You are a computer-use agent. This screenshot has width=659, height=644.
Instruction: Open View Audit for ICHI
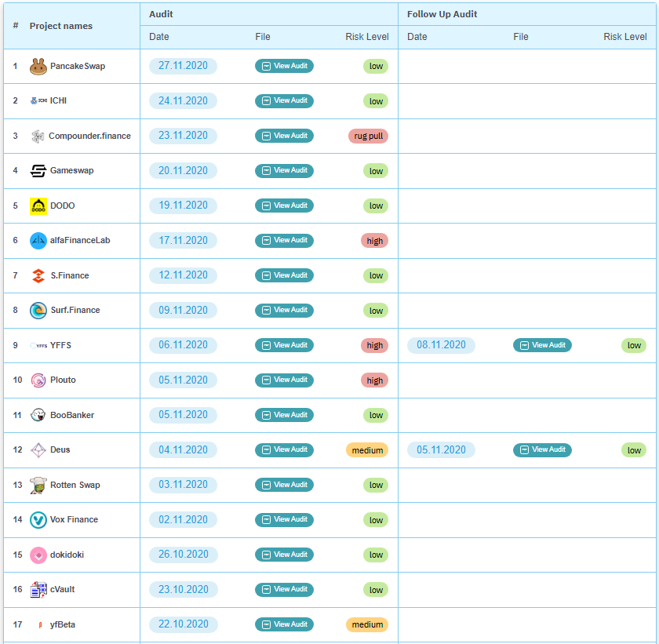[284, 101]
